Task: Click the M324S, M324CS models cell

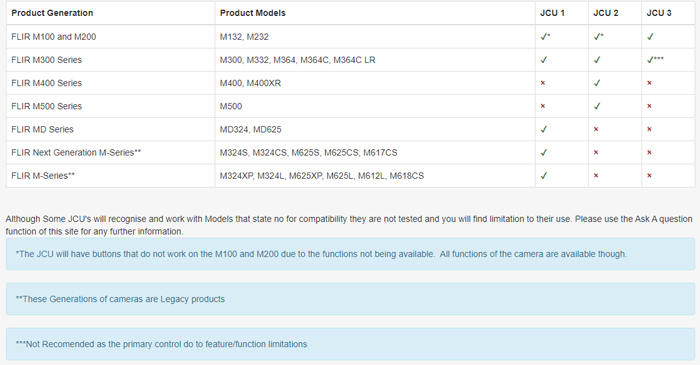Action: click(375, 153)
